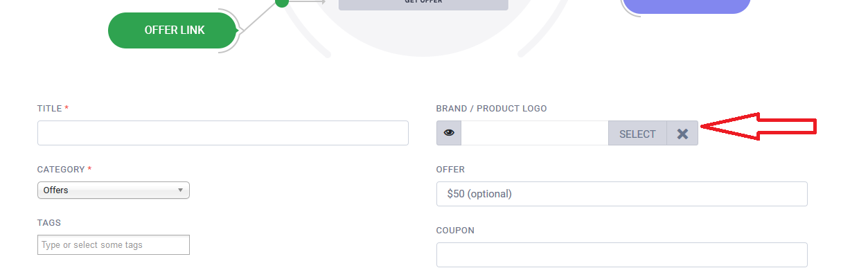Click into the Coupon input field

[x=621, y=255]
